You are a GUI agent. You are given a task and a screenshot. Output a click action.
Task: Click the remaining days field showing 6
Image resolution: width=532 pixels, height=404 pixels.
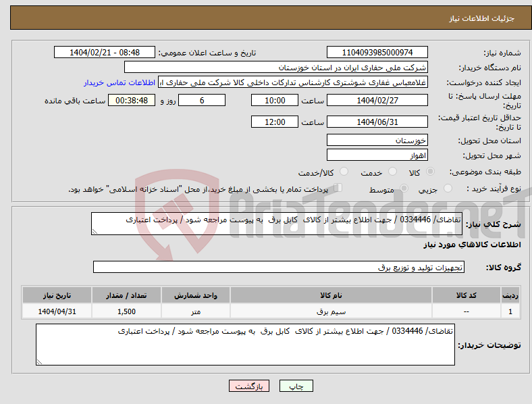click(202, 100)
